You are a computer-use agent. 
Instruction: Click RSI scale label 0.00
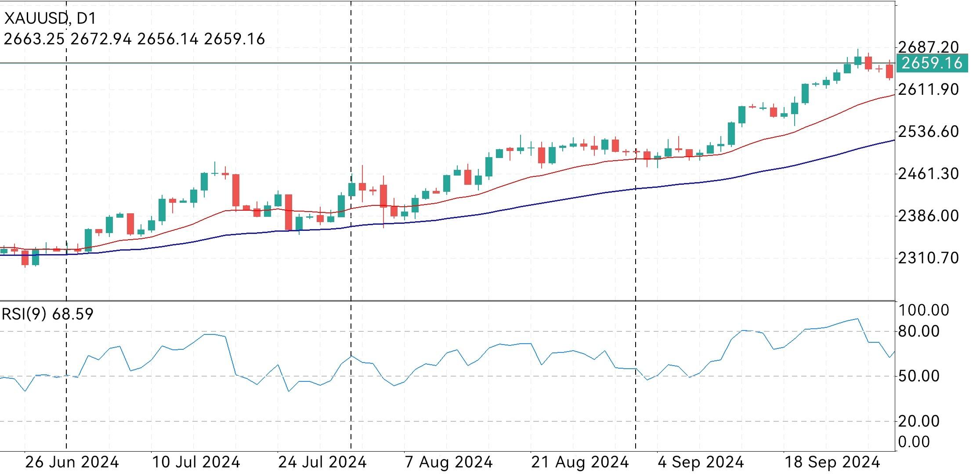[914, 442]
